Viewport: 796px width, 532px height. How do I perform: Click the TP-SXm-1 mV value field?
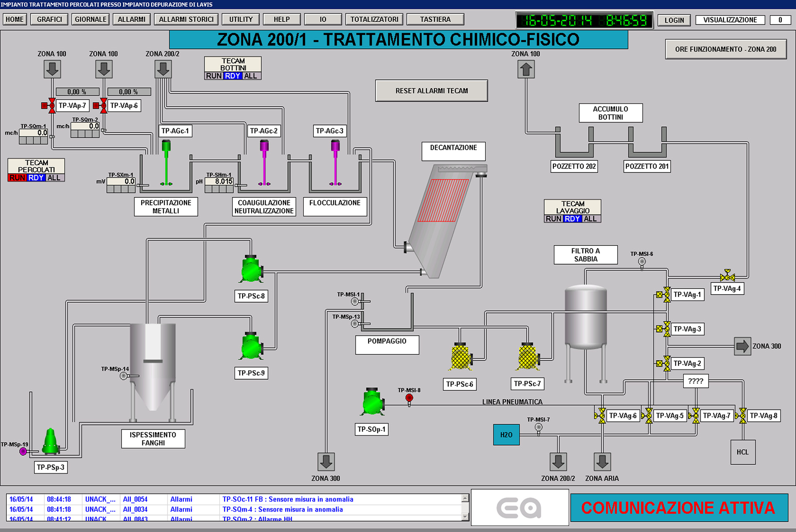[x=121, y=181]
